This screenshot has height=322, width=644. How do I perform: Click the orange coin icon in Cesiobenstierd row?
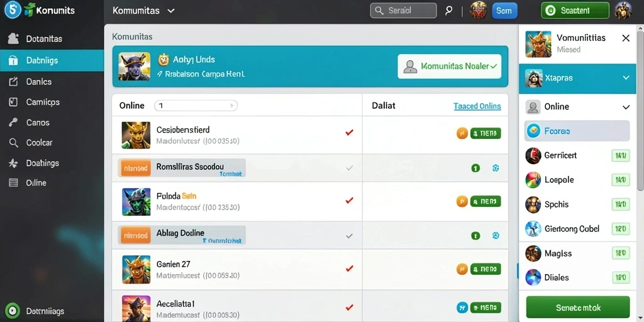462,133
